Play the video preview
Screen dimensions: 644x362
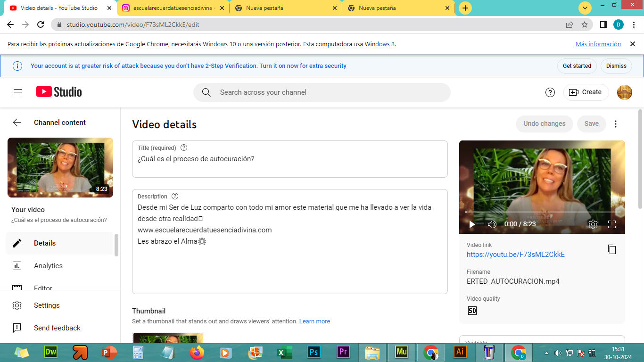pos(472,224)
